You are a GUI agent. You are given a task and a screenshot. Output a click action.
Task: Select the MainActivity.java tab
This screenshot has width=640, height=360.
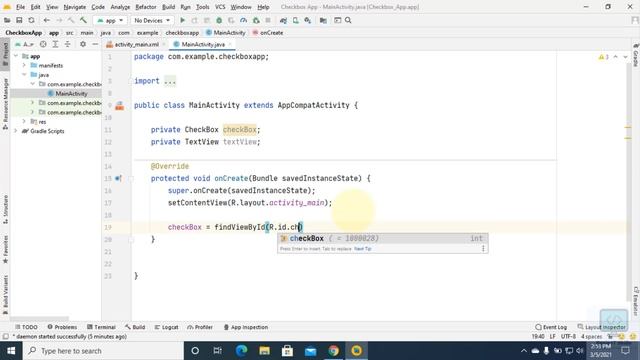(203, 44)
